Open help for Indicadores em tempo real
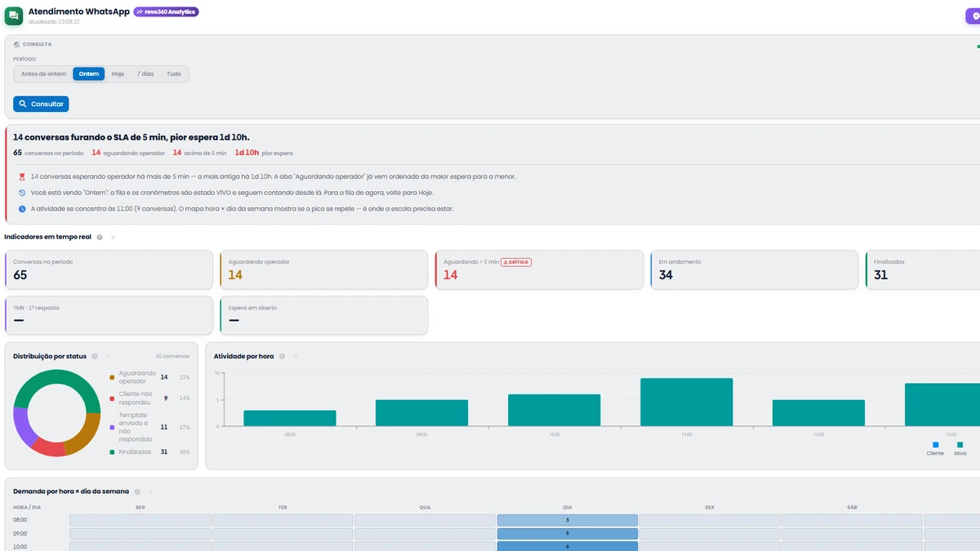 coord(100,237)
